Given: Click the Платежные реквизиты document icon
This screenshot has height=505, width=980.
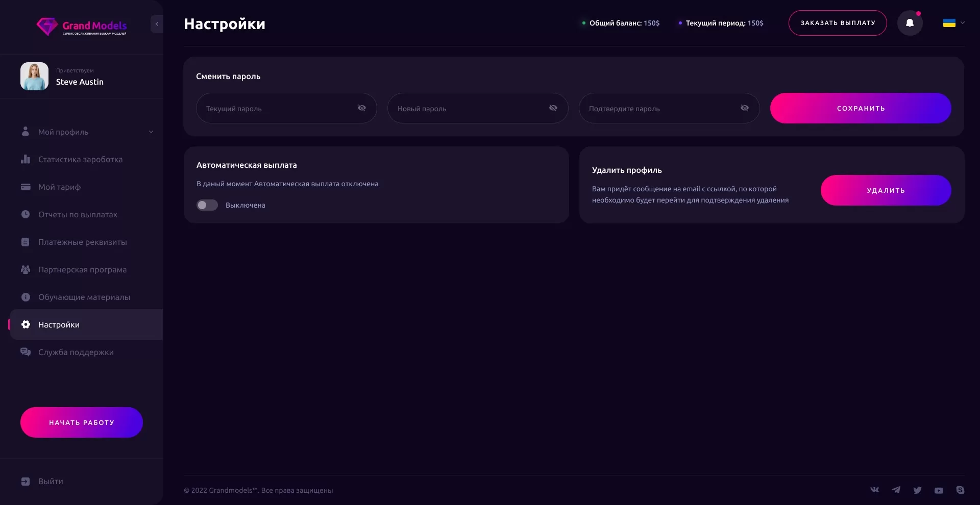Looking at the screenshot, I should tap(26, 242).
